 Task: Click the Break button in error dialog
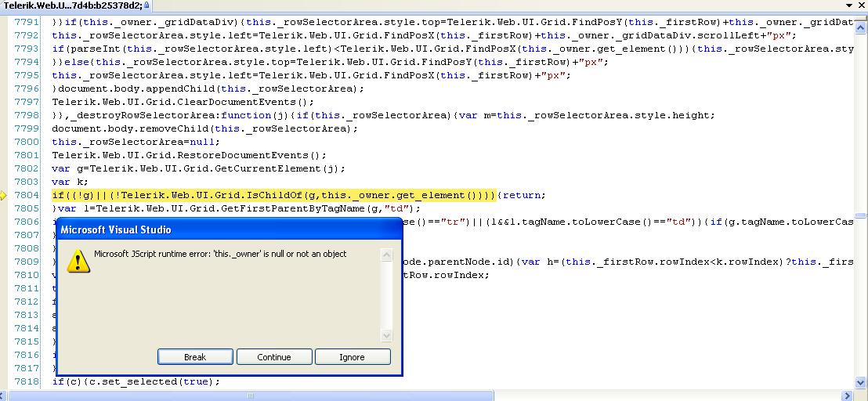[x=195, y=357]
